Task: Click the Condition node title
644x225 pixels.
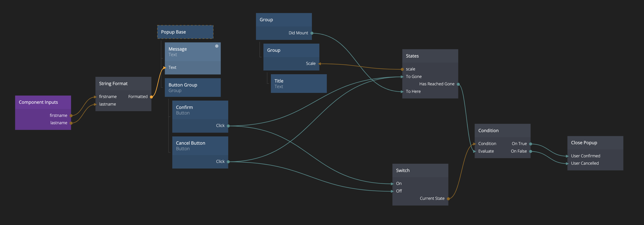Action: pyautogui.click(x=488, y=131)
